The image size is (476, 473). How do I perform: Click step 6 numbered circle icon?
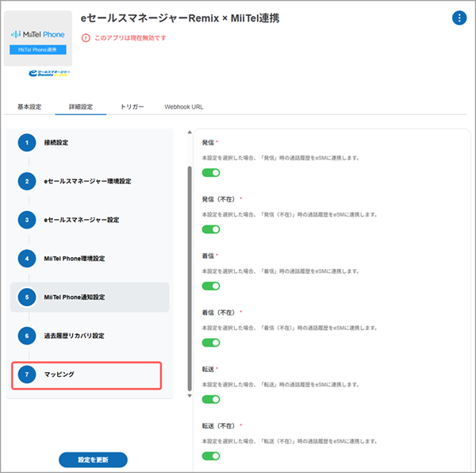(27, 336)
